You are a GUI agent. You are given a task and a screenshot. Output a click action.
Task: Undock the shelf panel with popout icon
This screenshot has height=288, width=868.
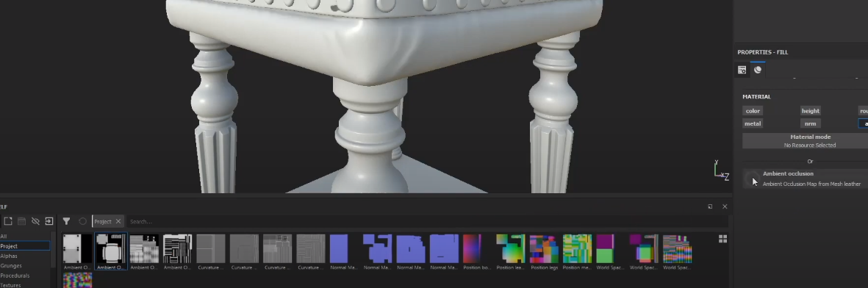[710, 206]
